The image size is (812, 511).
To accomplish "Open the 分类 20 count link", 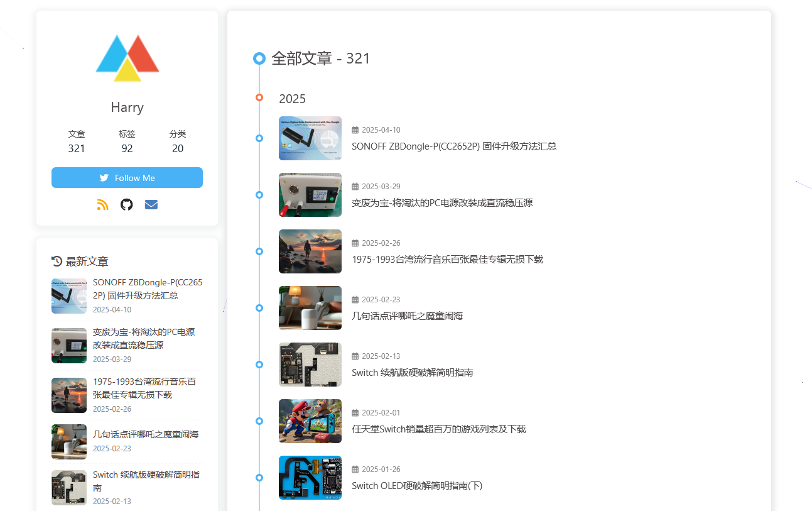I will click(178, 141).
